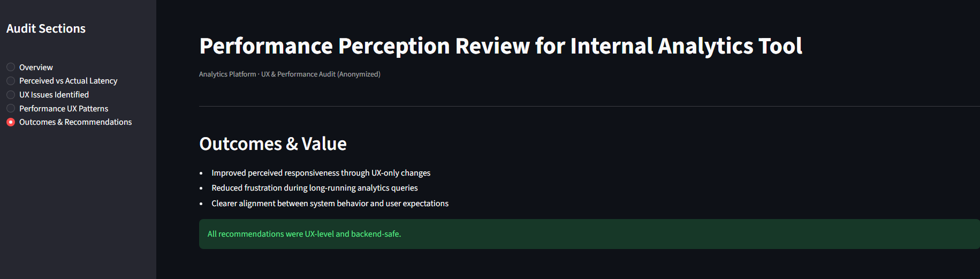Switch to the UX Issues Identified radio option
This screenshot has height=279, width=980.
pos(11,95)
